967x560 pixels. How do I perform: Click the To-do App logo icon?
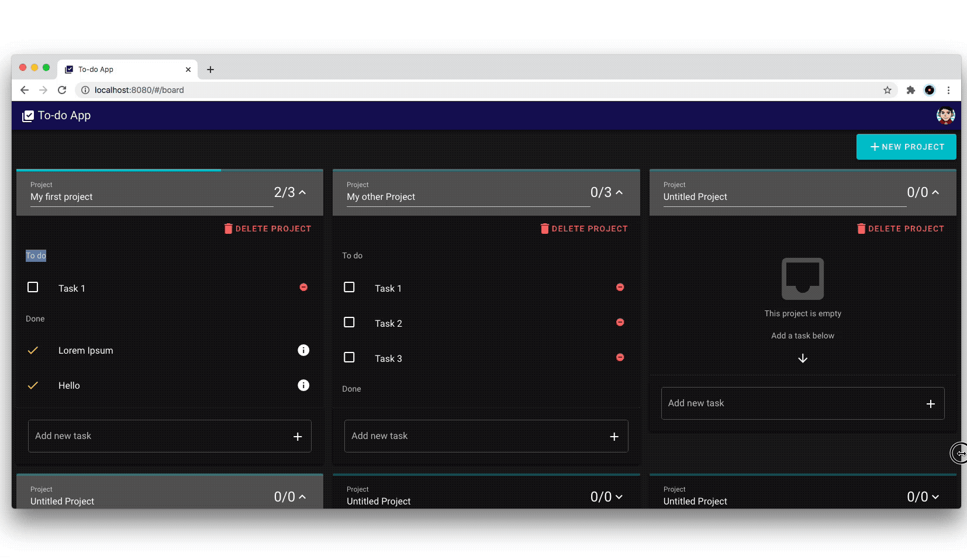pos(27,116)
